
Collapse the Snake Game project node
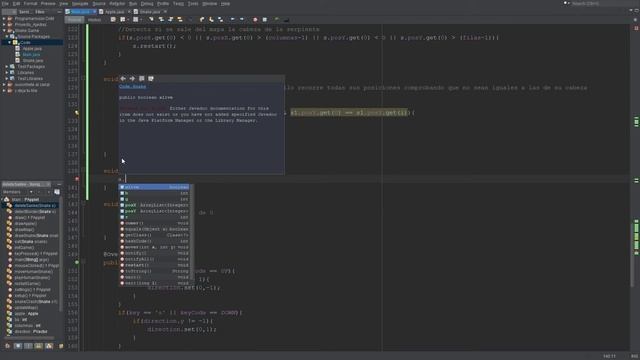[4, 30]
